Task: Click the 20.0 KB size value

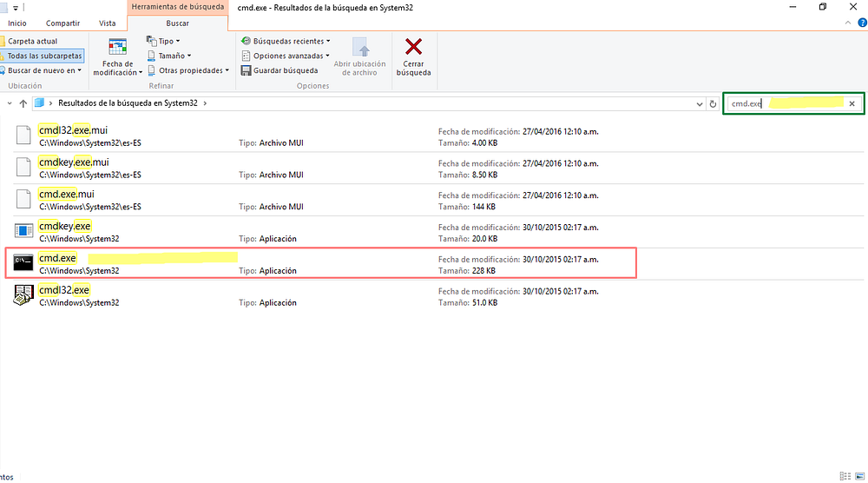Action: click(x=484, y=239)
